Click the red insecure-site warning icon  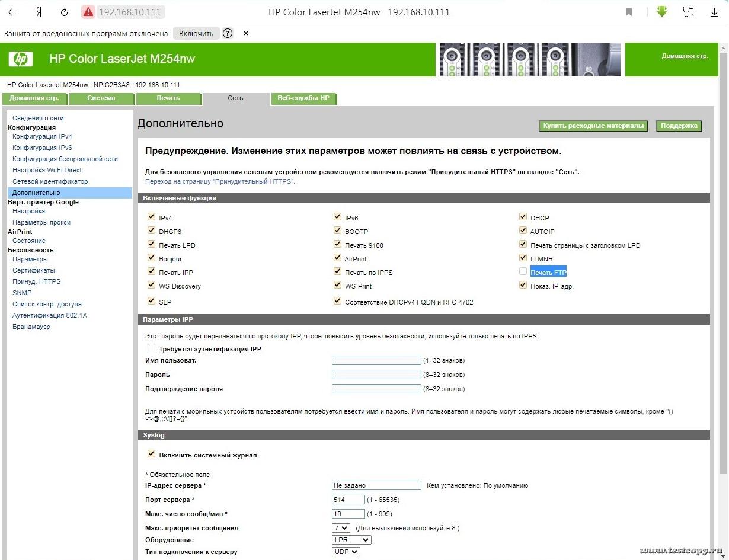(x=88, y=12)
